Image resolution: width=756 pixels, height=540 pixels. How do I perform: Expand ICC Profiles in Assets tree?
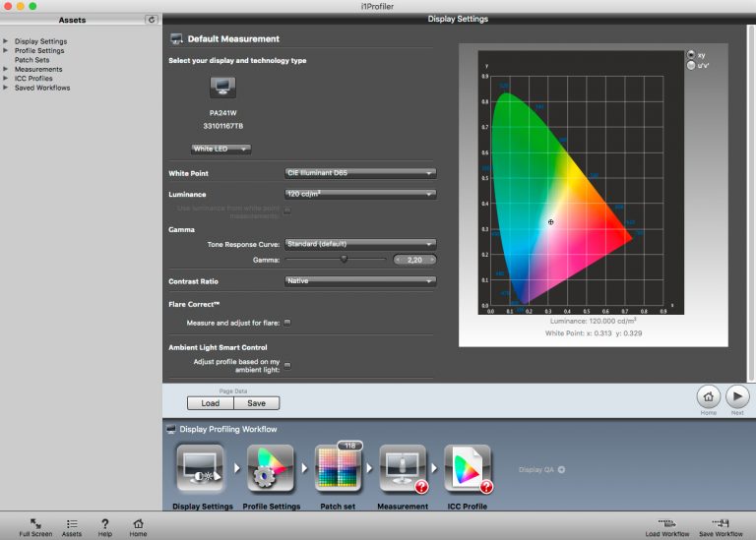coord(5,78)
